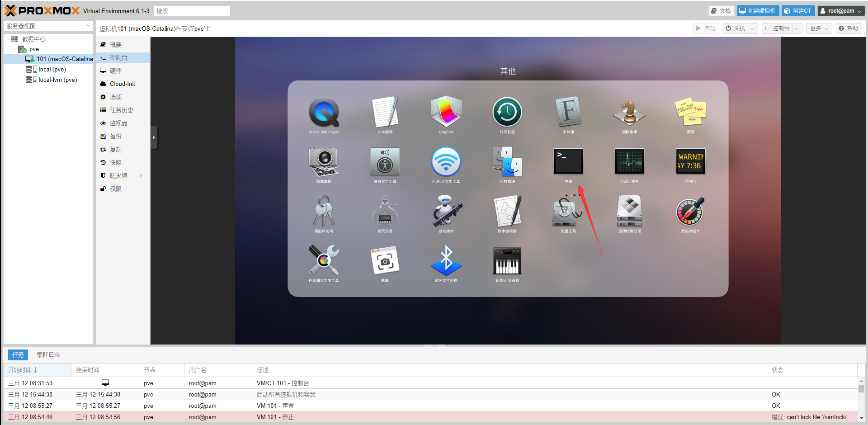Image resolution: width=868 pixels, height=425 pixels.
Task: Launch QuickTime Player icon
Action: pos(324,113)
